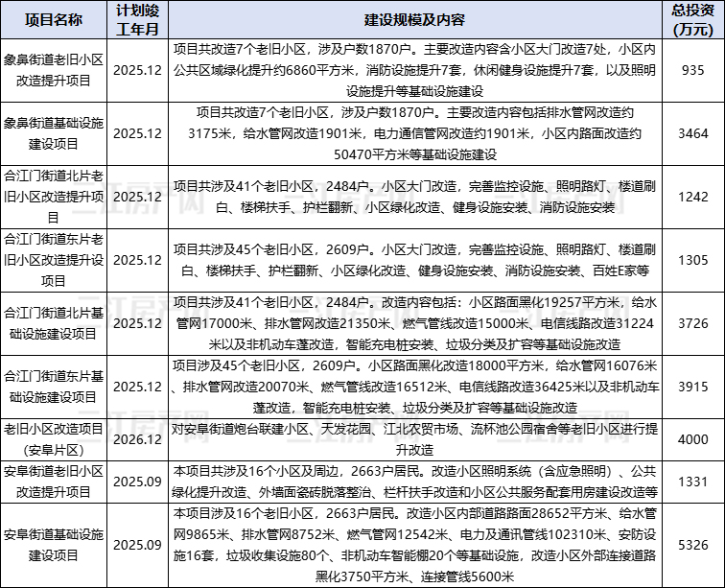725x588 pixels.
Task: Click 2025.12 date in 合江门街道北片基础设施 row
Action: (138, 323)
